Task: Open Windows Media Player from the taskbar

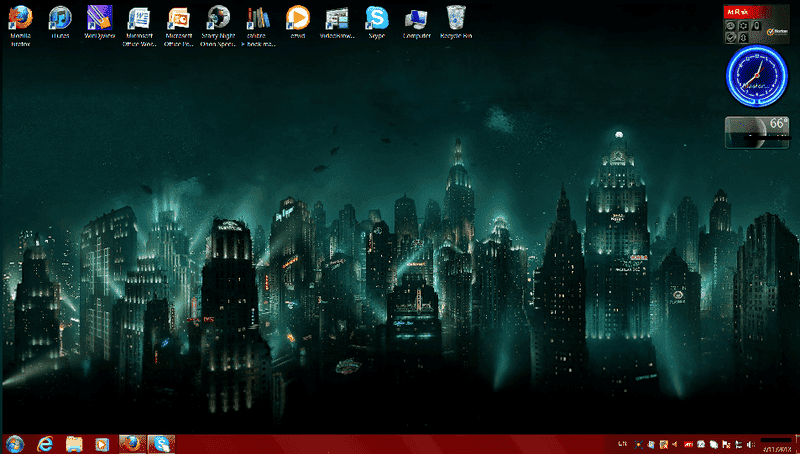Action: pos(102,444)
